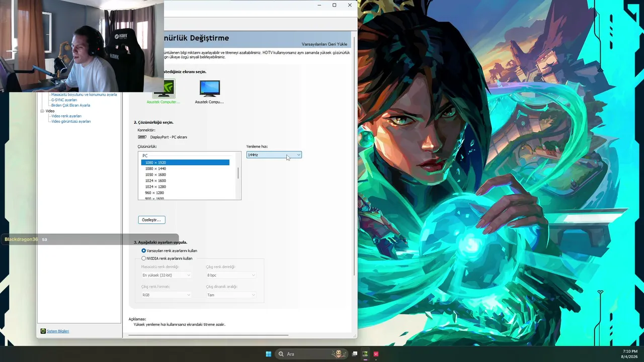The image size is (644, 362).
Task: Open the Çıkış renk derinliği 8 bpc dropdown
Action: (x=231, y=275)
